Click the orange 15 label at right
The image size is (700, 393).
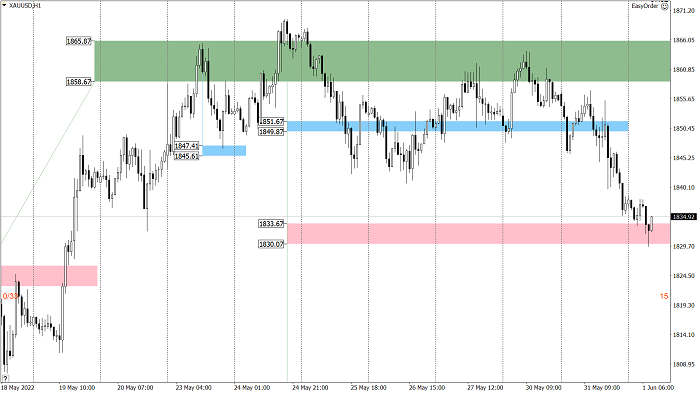click(x=664, y=296)
